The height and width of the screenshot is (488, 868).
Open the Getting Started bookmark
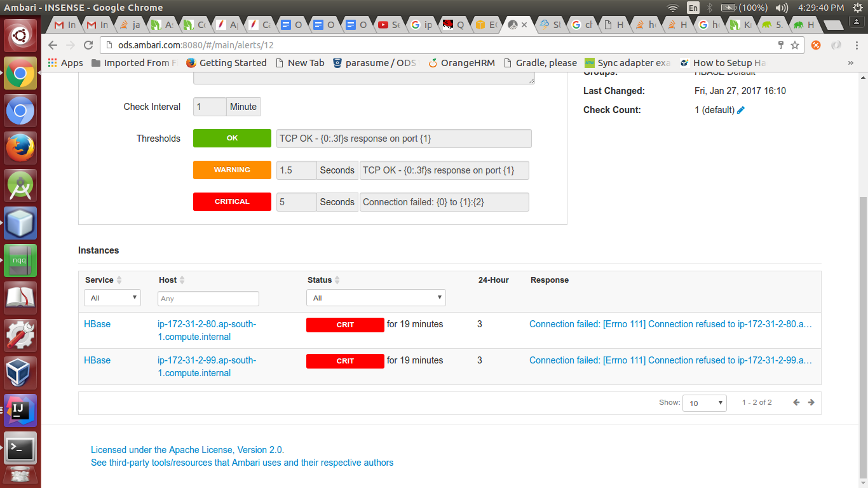[x=226, y=63]
